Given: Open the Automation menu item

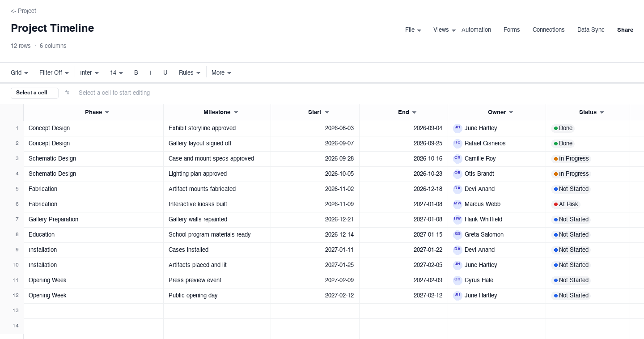Looking at the screenshot, I should coord(476,30).
